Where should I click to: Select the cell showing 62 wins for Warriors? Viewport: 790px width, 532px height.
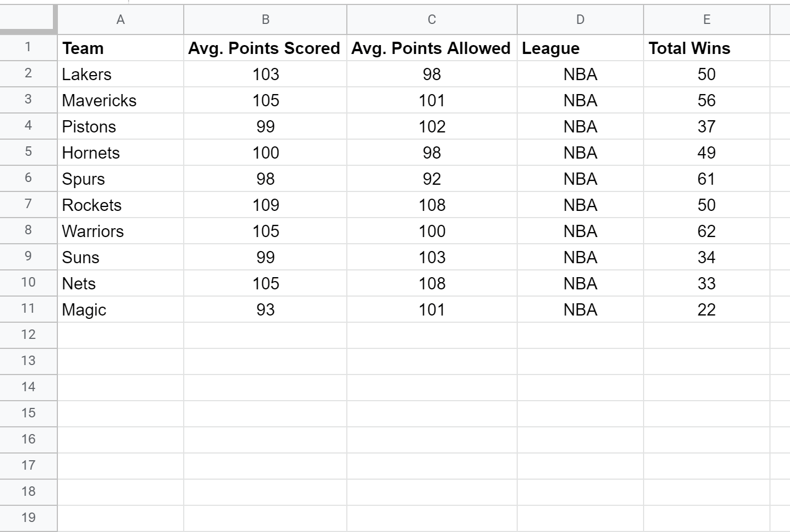(706, 231)
